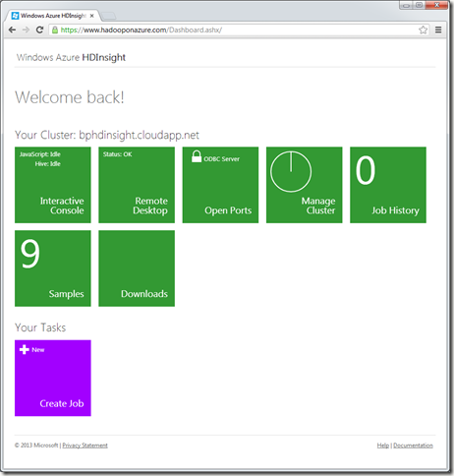454x476 pixels.
Task: Open the Remote Desktop tile
Action: point(137,185)
